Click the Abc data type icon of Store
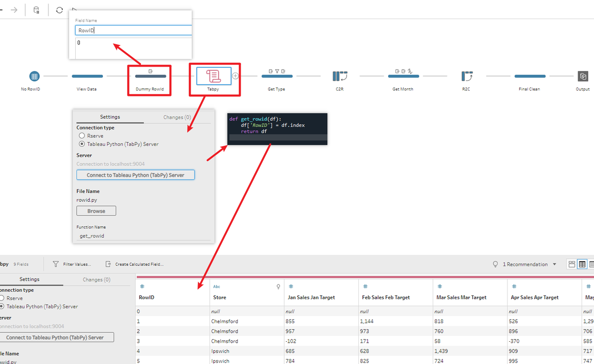The width and height of the screenshot is (594, 364). click(x=216, y=286)
